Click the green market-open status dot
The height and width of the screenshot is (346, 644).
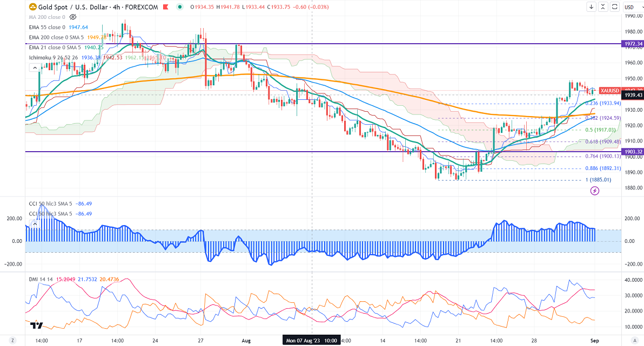tap(180, 7)
